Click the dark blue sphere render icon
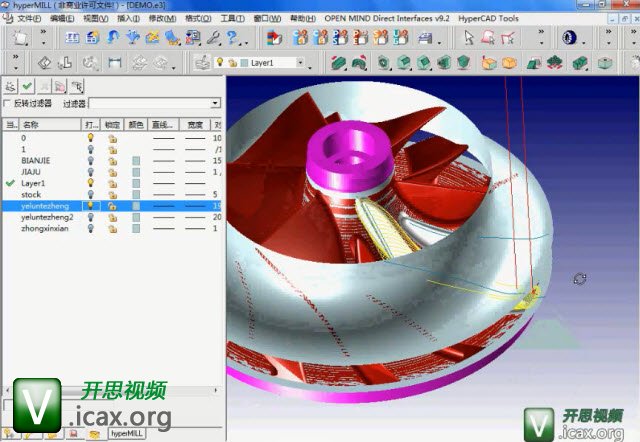The width and height of the screenshot is (640, 442). pos(569,38)
